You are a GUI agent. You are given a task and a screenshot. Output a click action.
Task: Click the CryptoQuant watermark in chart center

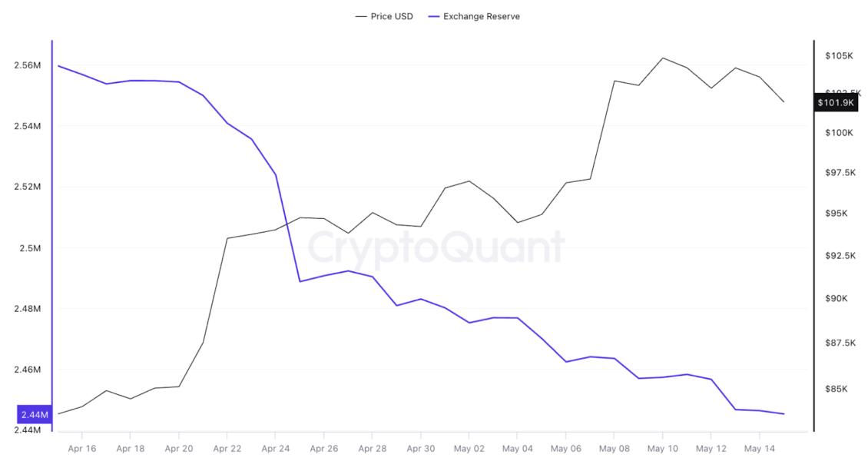click(436, 247)
